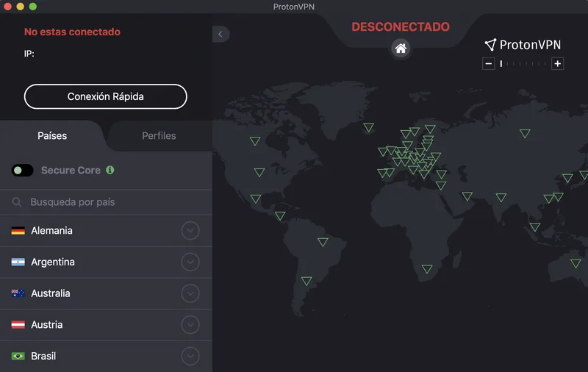Click the search magnifier icon
This screenshot has height=372, width=588.
click(x=16, y=202)
